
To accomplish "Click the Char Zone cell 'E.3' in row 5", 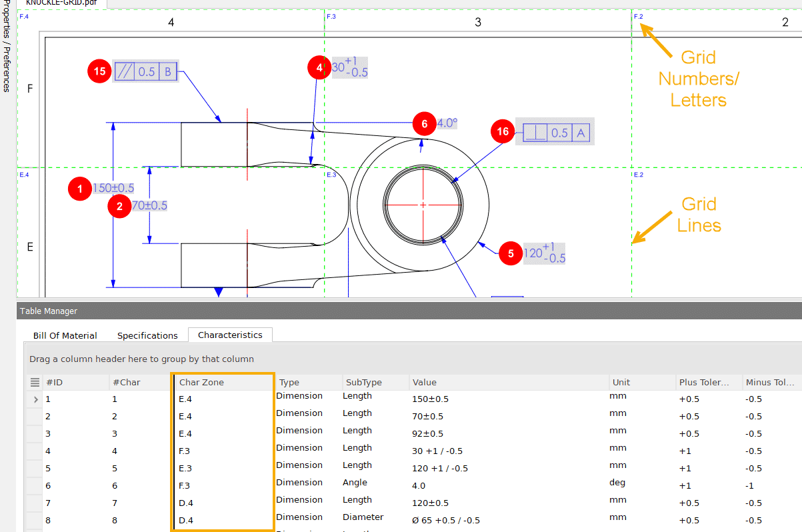I will 185,469.
